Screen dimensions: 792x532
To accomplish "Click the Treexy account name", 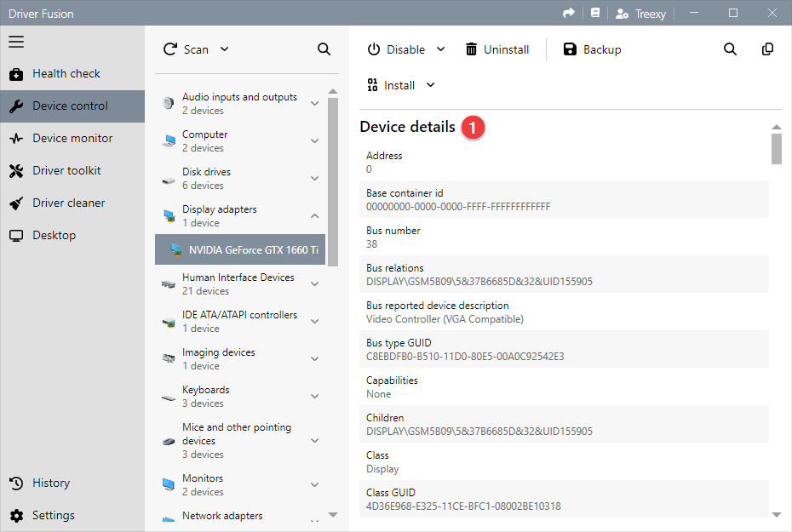I will click(x=651, y=14).
